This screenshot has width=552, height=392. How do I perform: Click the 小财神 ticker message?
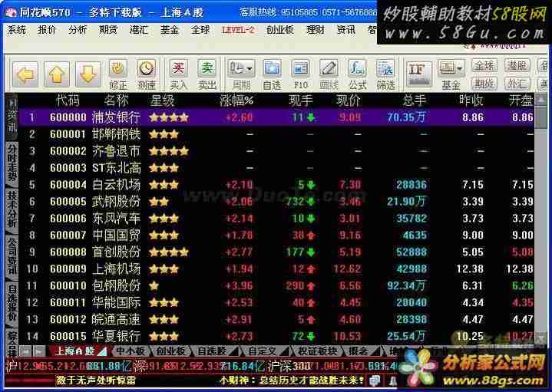[x=292, y=380]
